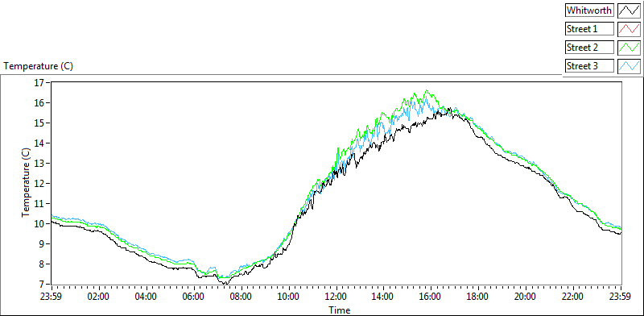Screen dimensions: 644x316
Task: Select the Street 3 legend label
Action: [589, 66]
